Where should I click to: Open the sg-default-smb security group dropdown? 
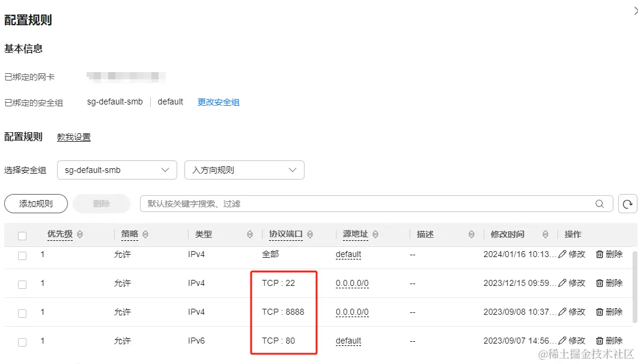click(117, 170)
